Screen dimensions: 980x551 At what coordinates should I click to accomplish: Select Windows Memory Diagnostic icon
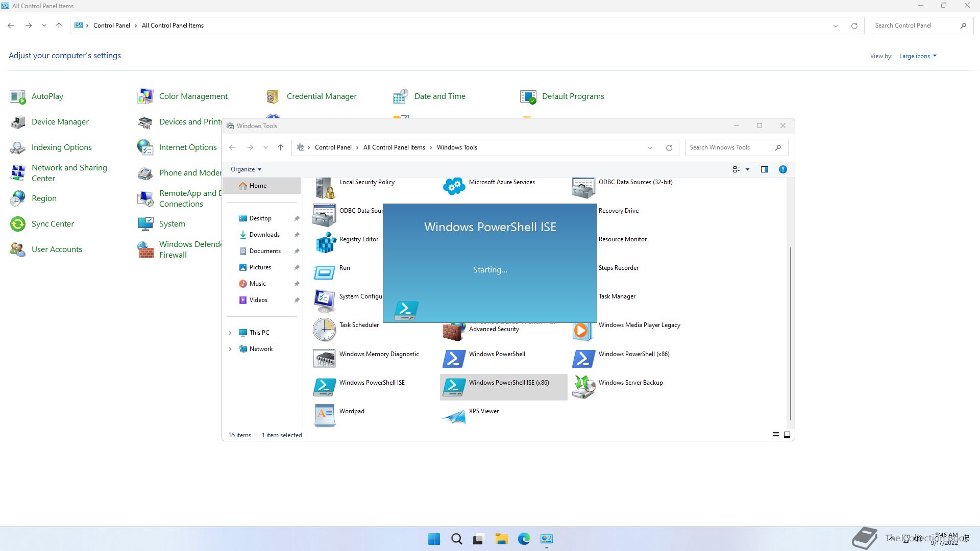[325, 359]
